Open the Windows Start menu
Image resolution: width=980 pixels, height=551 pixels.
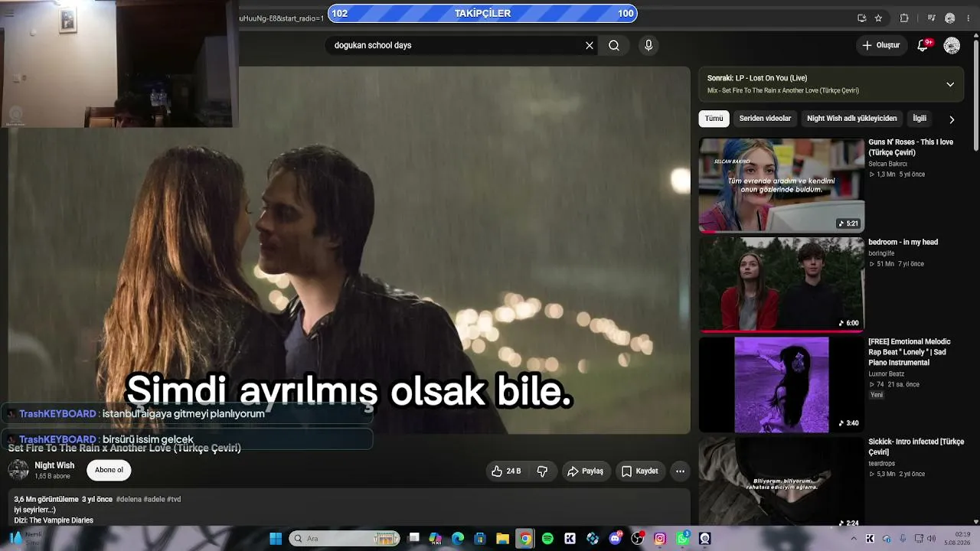275,539
